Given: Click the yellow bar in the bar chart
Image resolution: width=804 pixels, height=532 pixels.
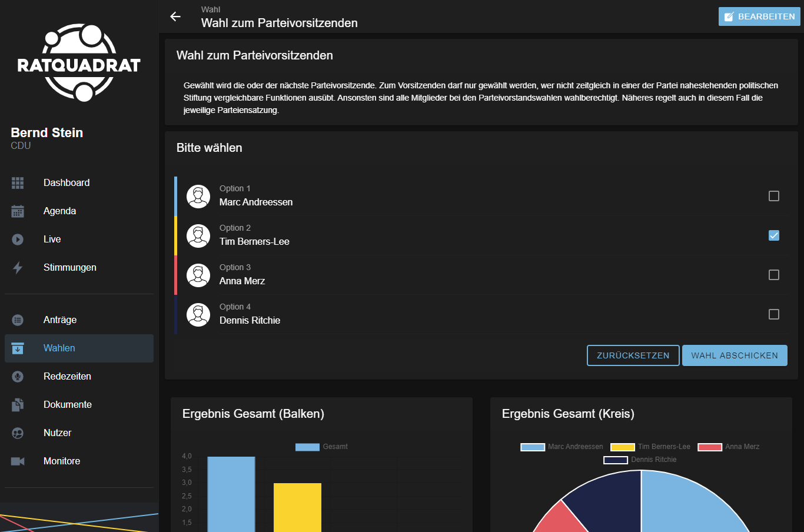Looking at the screenshot, I should pos(297,507).
